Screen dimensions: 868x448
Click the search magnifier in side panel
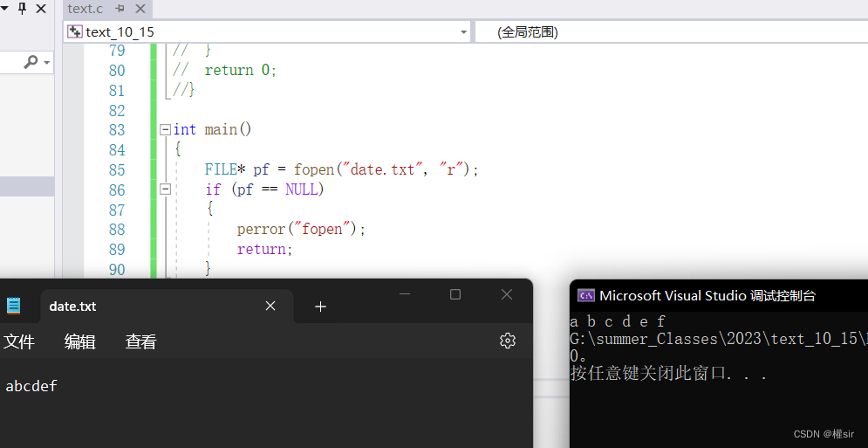(31, 62)
